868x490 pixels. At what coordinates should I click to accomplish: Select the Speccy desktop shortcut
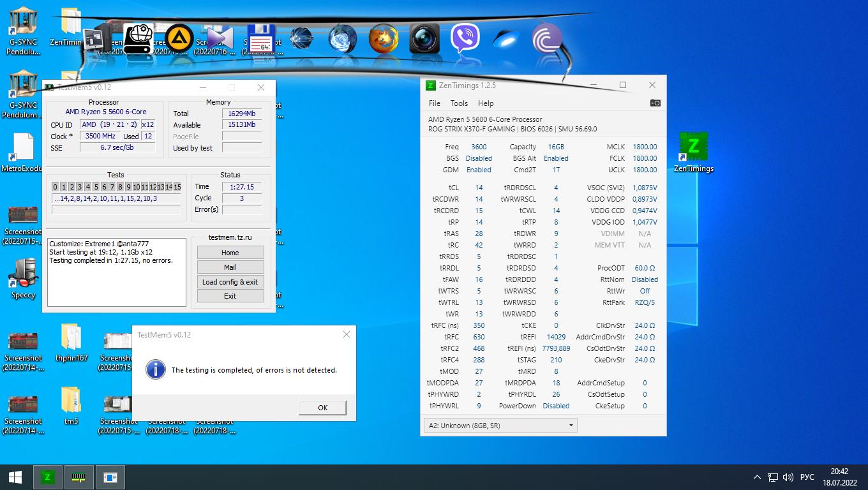pyautogui.click(x=24, y=278)
